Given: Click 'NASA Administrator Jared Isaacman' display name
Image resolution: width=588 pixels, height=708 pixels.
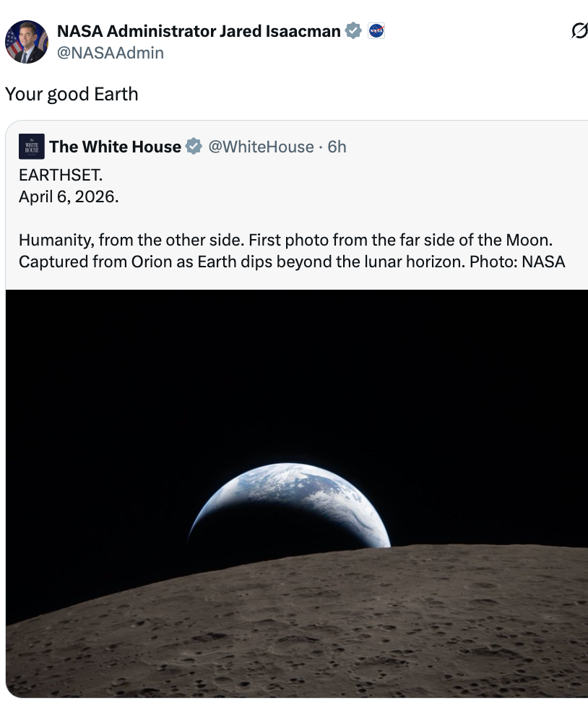Looking at the screenshot, I should click(x=199, y=30).
